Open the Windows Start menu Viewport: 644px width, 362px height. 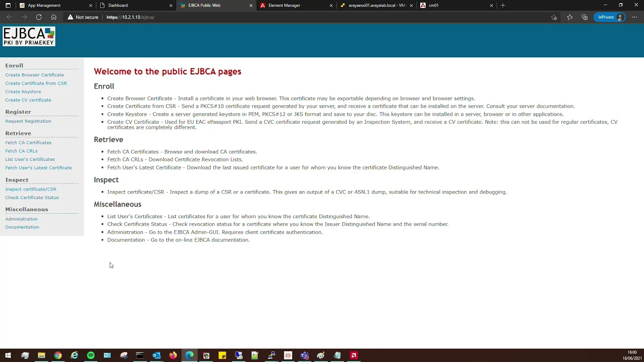(x=8, y=355)
